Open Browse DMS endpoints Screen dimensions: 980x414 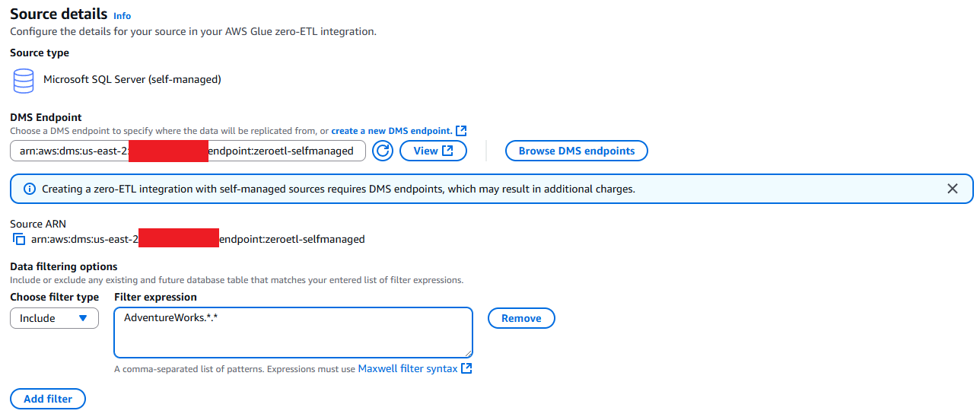tap(576, 151)
